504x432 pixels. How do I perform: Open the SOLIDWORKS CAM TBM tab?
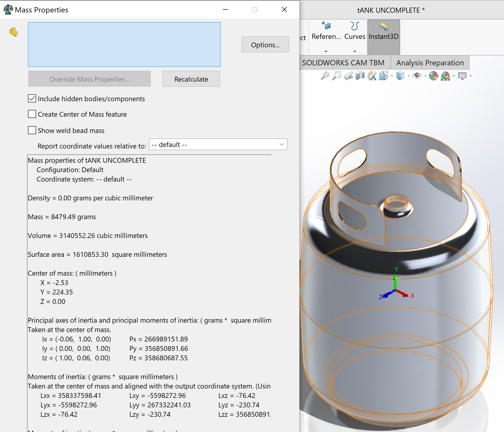[343, 63]
